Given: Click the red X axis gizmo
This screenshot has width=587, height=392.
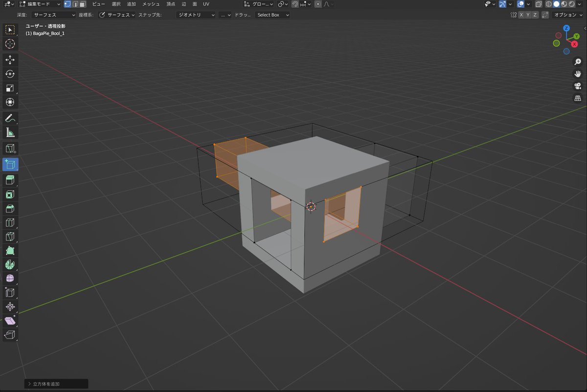Looking at the screenshot, I should (x=575, y=44).
